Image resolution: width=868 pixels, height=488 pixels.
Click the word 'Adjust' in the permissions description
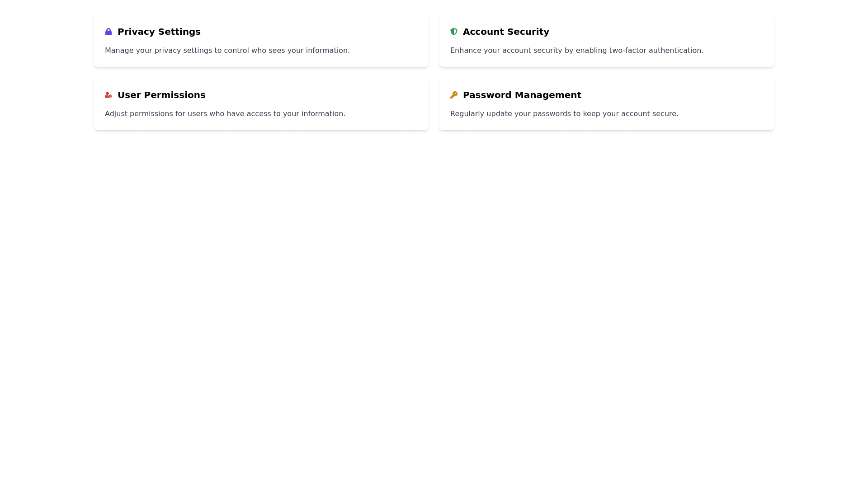(116, 114)
